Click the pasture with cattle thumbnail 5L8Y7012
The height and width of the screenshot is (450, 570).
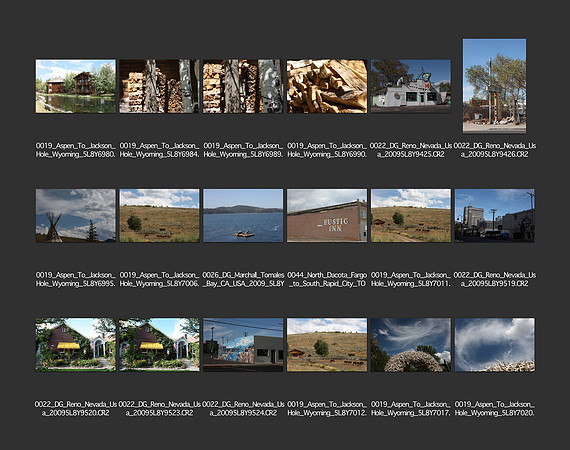327,345
